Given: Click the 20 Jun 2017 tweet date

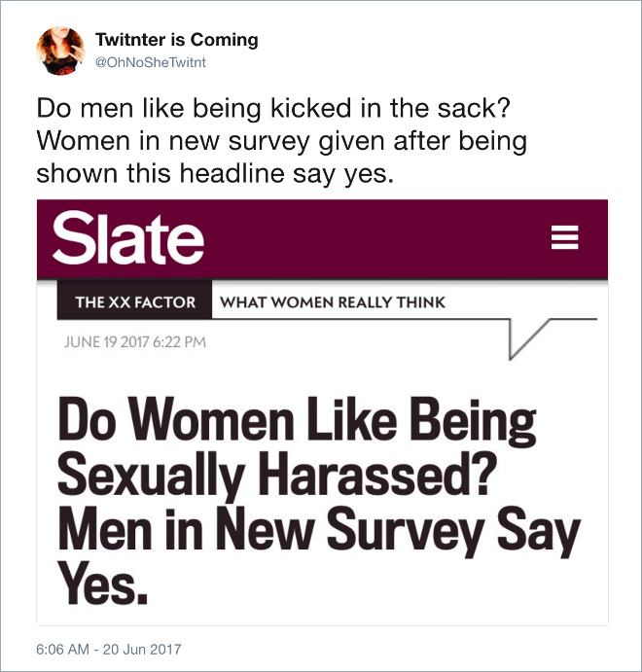Looking at the screenshot, I should tap(142, 649).
